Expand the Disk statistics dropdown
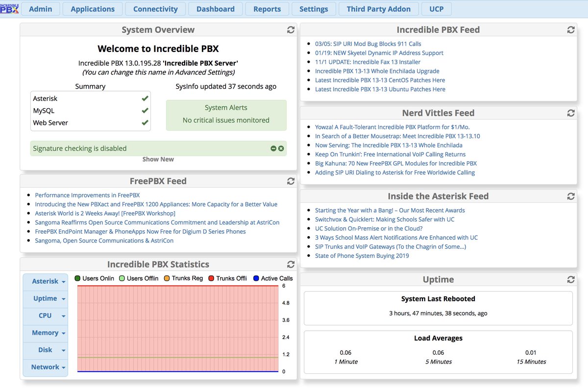 pos(46,350)
